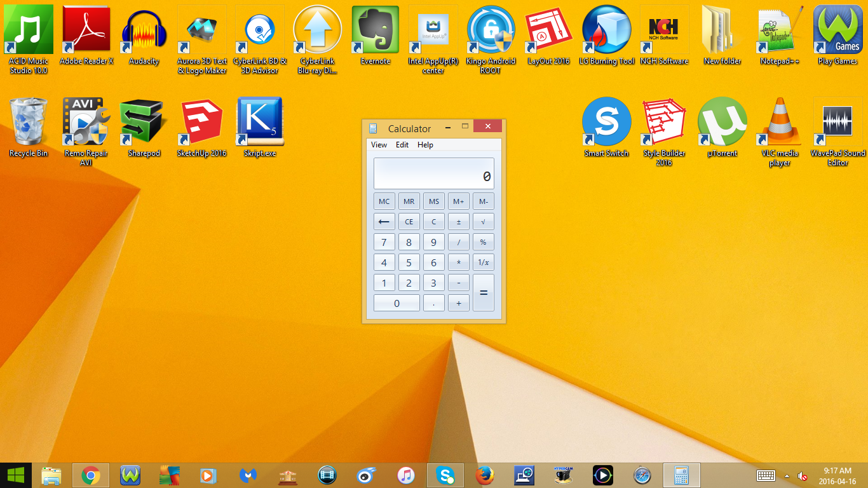Click the MS memory store button
This screenshot has height=488, width=868.
tap(433, 201)
